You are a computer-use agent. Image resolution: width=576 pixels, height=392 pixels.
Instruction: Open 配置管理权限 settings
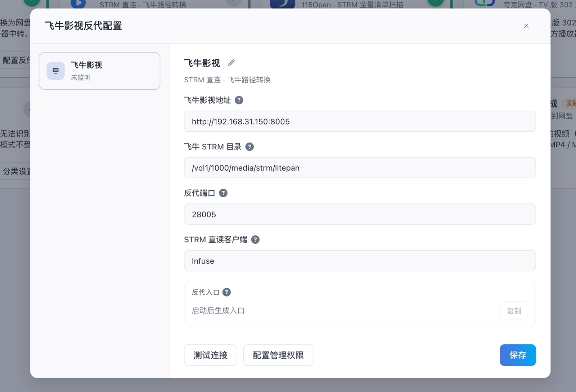pos(278,355)
